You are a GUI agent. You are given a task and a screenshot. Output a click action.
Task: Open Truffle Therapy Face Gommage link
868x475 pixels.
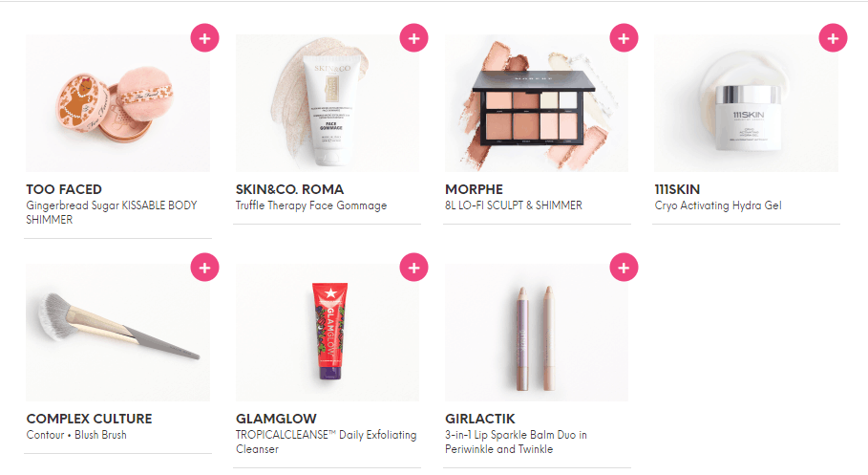pyautogui.click(x=311, y=205)
